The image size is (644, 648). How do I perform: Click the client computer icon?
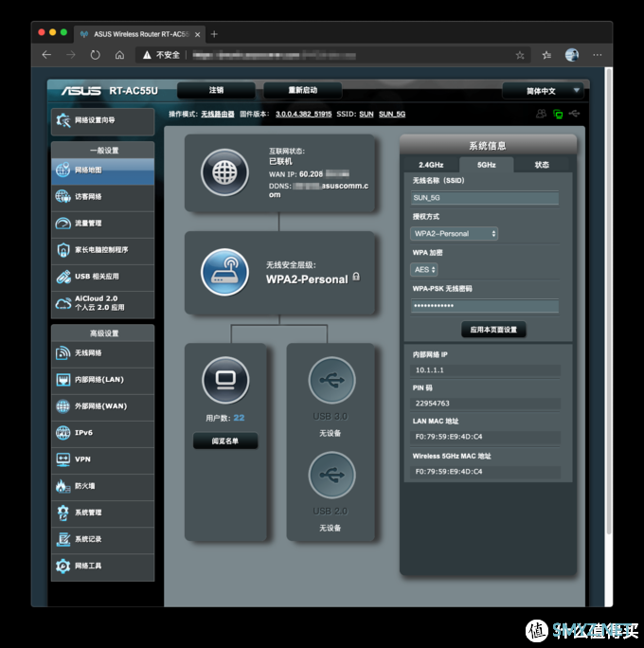pyautogui.click(x=225, y=380)
